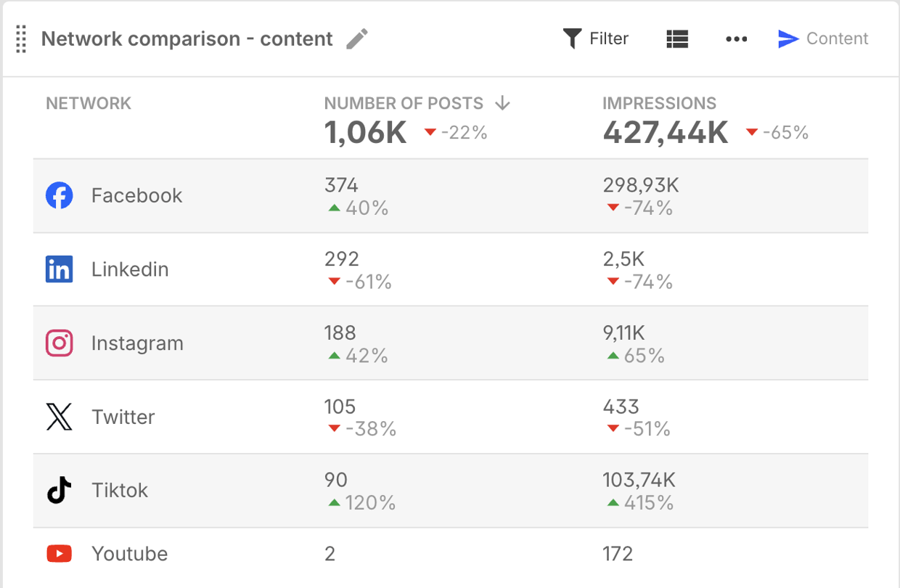The height and width of the screenshot is (588, 900).
Task: Open the ellipsis options menu
Action: click(x=737, y=39)
